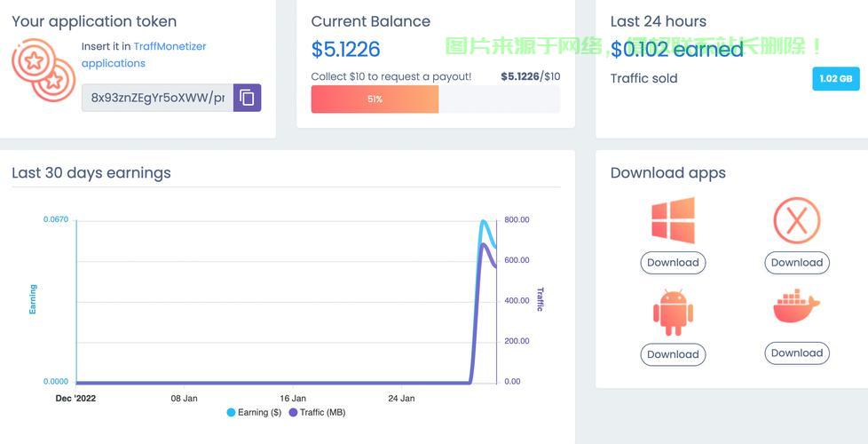Viewport: 868px width, 444px height.
Task: Click the application token text field
Action: (x=157, y=98)
